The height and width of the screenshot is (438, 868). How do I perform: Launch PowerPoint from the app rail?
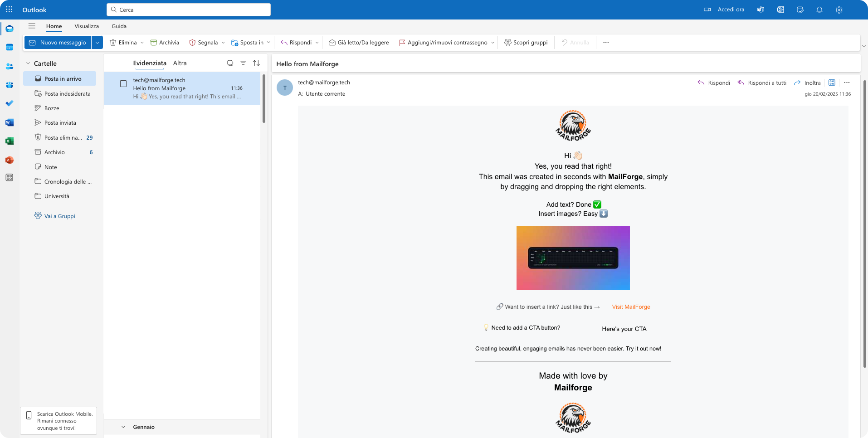10,160
